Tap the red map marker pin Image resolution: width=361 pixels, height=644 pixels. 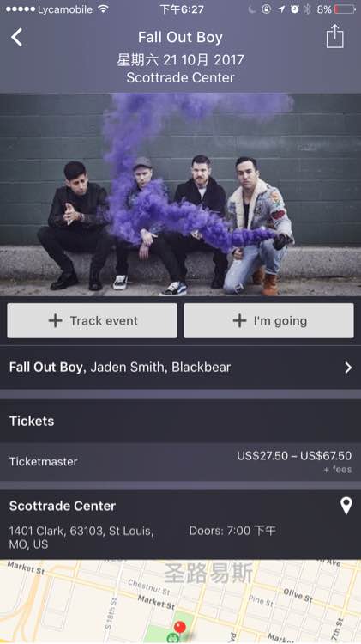(x=180, y=628)
